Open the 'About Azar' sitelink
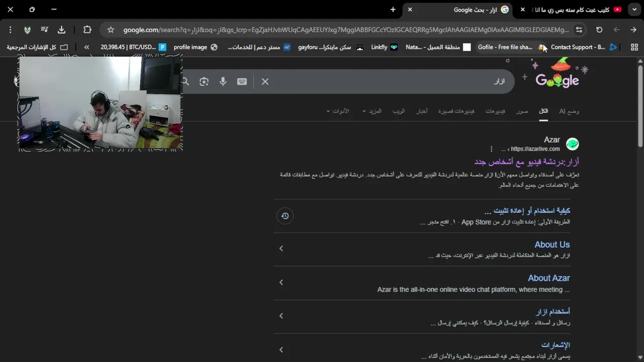 point(549,278)
